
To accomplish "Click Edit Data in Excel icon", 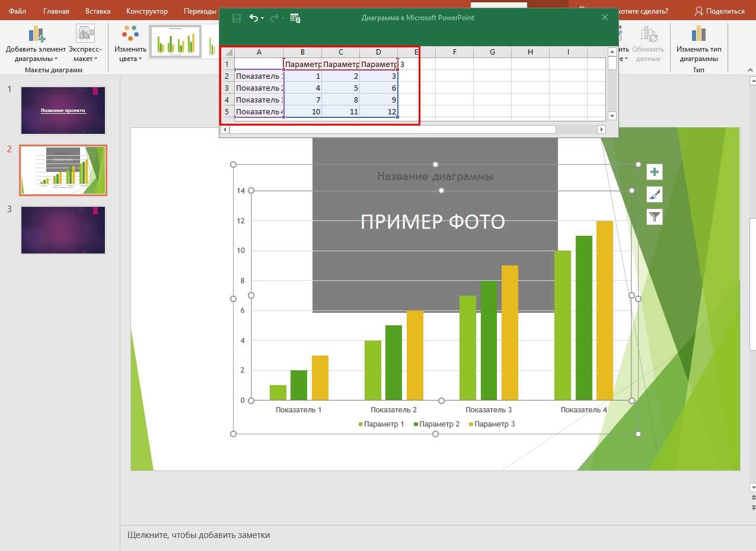I will pos(295,18).
